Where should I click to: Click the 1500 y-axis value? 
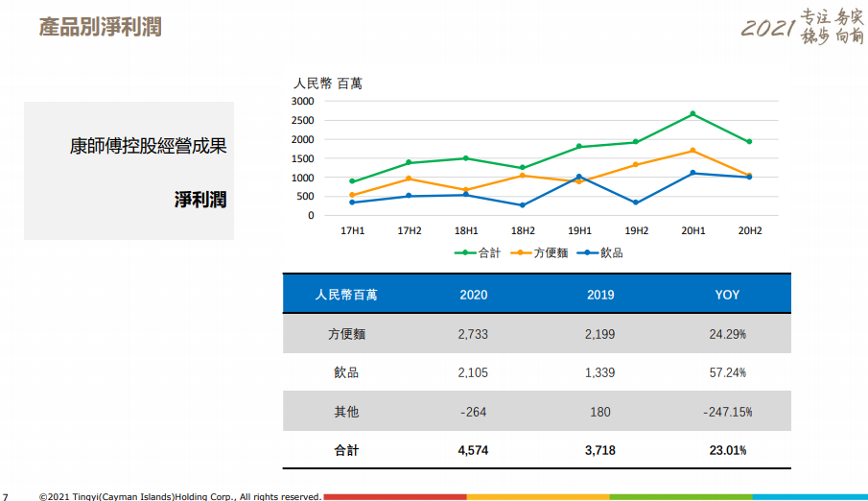click(x=303, y=158)
